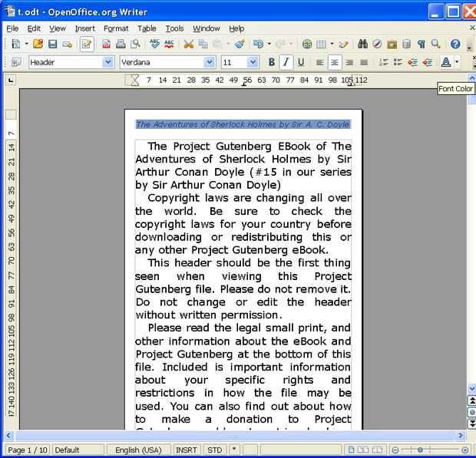Toggle bulleted list

[x=398, y=62]
